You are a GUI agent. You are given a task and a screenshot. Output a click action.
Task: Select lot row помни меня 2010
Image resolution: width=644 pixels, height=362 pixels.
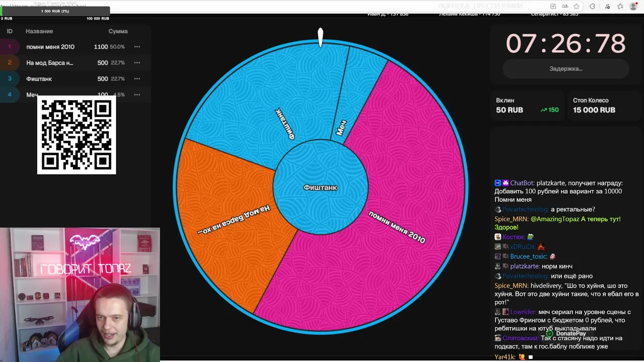[75, 47]
